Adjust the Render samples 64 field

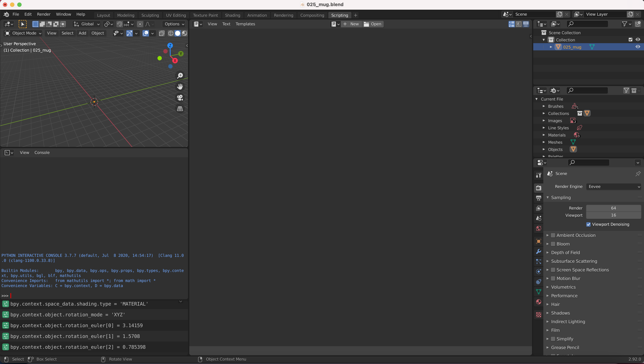click(613, 208)
